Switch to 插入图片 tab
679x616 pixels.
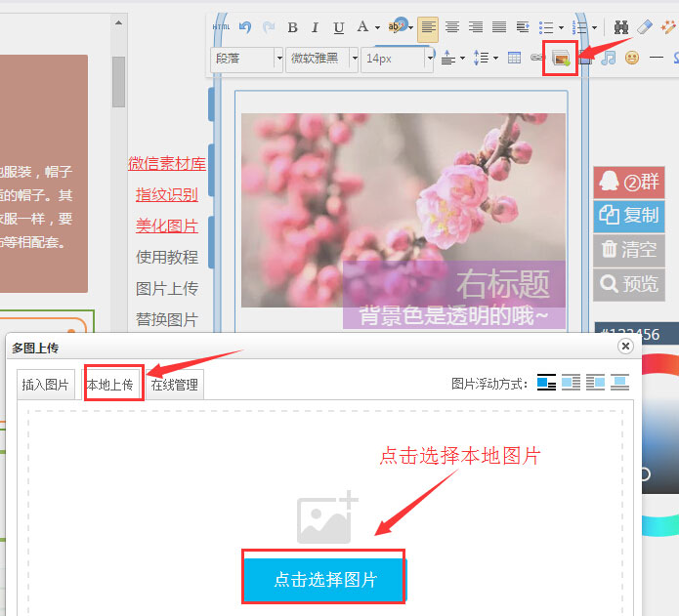click(46, 385)
